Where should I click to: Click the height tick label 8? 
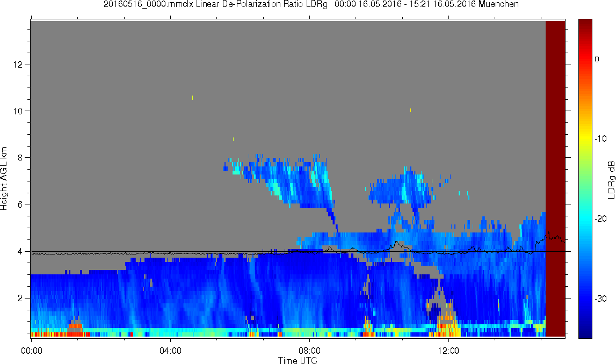pos(20,158)
